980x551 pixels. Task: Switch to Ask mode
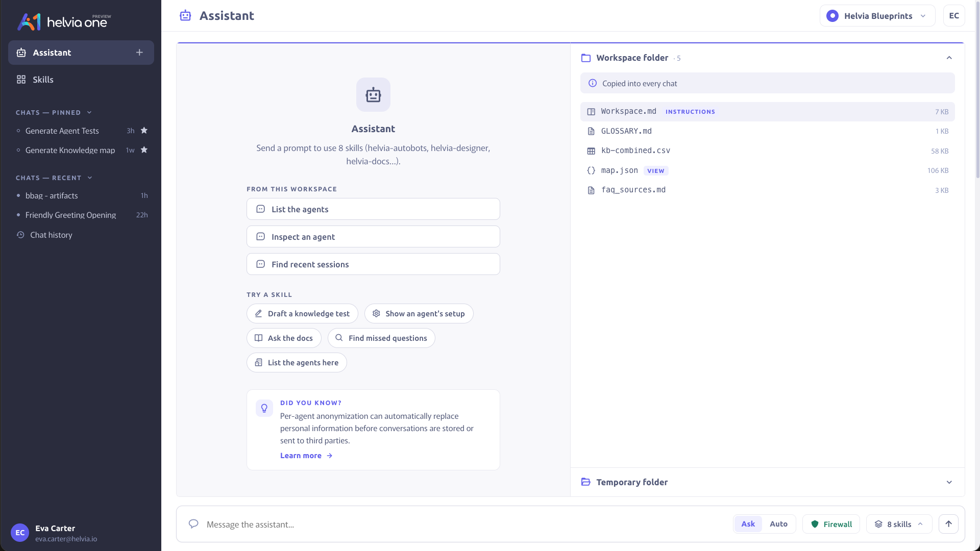pos(748,524)
